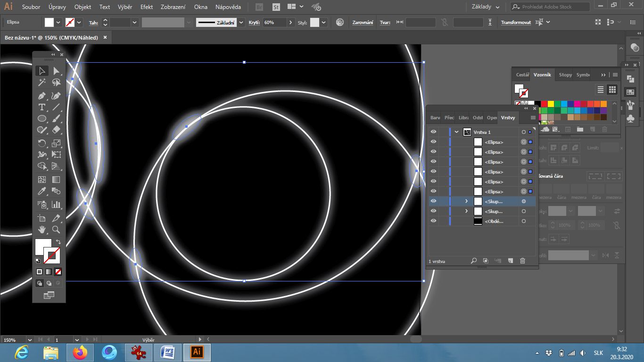Click the Zarovnání button
644x362 pixels.
[x=363, y=23]
